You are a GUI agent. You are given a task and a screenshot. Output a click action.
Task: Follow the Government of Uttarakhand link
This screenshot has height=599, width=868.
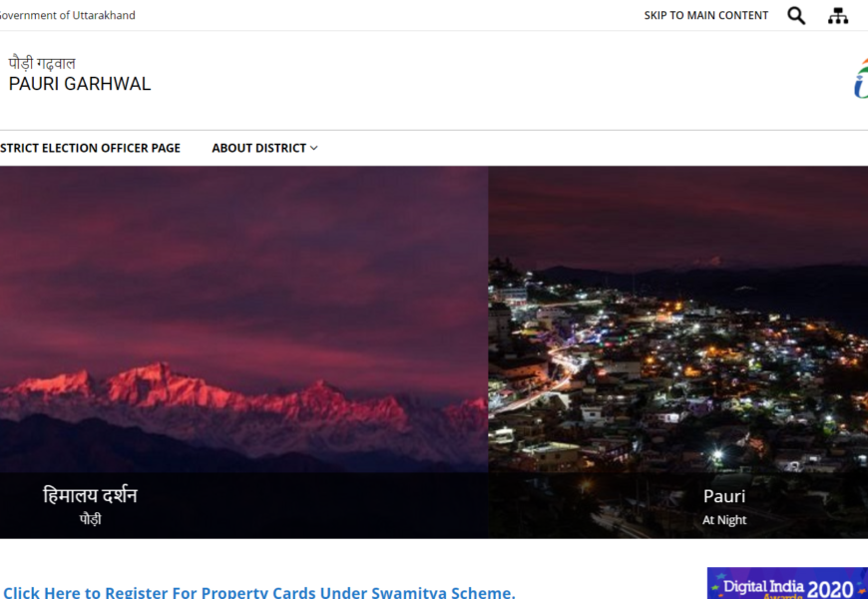click(68, 15)
